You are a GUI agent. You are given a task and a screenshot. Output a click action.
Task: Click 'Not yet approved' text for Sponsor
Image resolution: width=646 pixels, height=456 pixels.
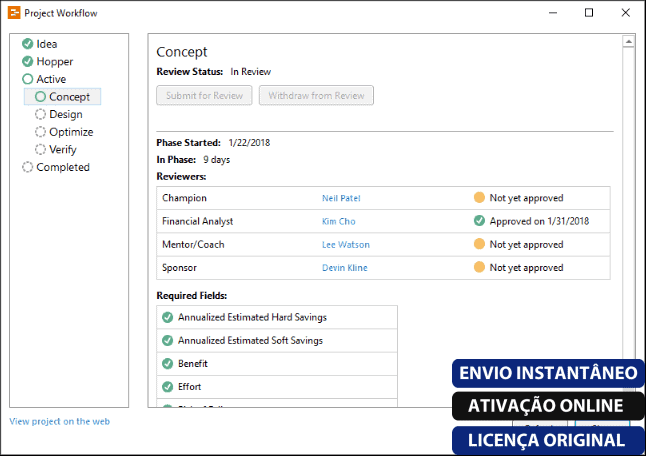tap(526, 268)
